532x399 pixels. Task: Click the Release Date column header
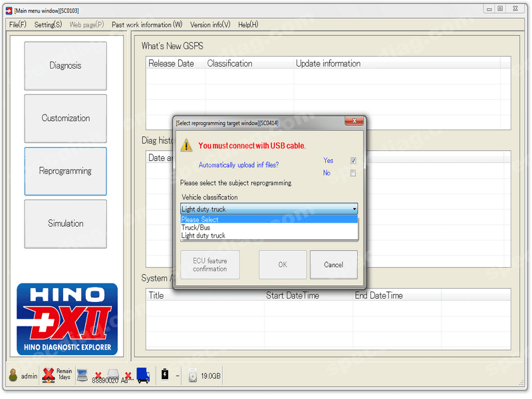click(x=176, y=63)
